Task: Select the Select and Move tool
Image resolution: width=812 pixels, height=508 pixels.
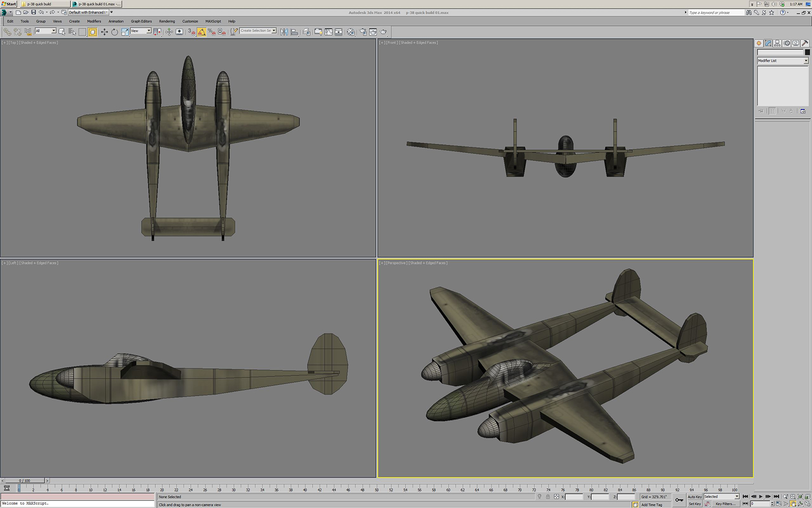Action: pos(104,31)
